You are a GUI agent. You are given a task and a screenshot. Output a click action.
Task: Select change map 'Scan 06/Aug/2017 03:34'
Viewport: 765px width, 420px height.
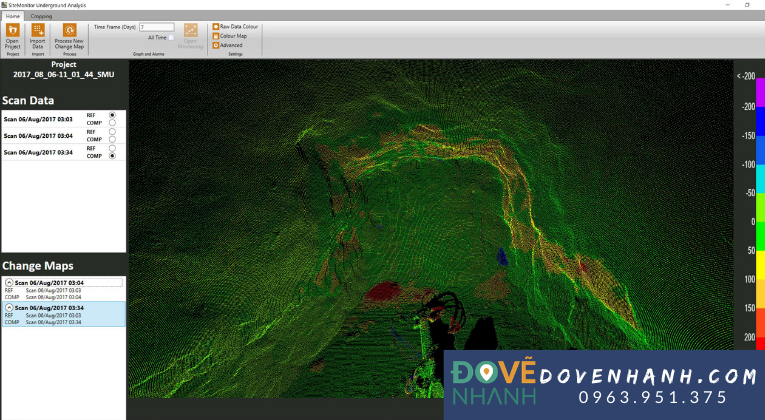(63, 314)
